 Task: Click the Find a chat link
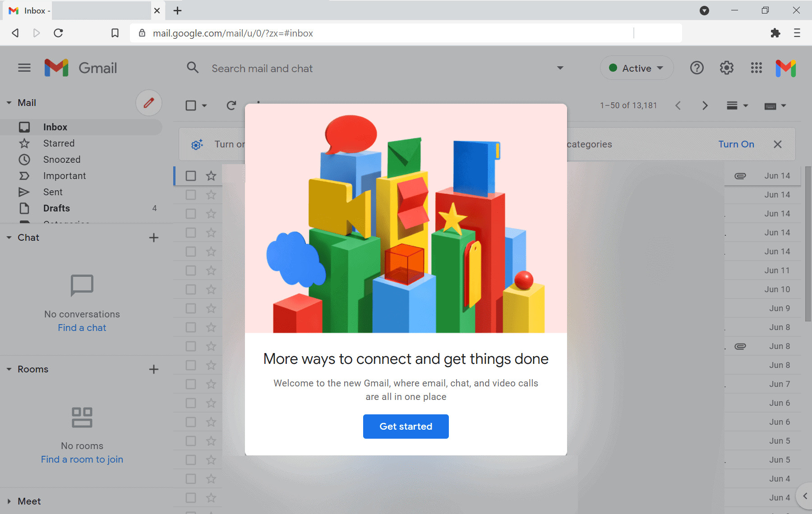click(82, 328)
